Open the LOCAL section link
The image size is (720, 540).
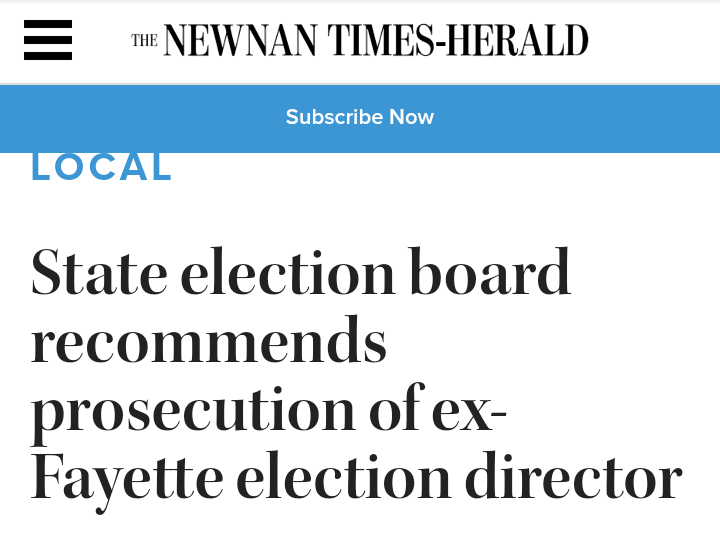click(x=102, y=167)
